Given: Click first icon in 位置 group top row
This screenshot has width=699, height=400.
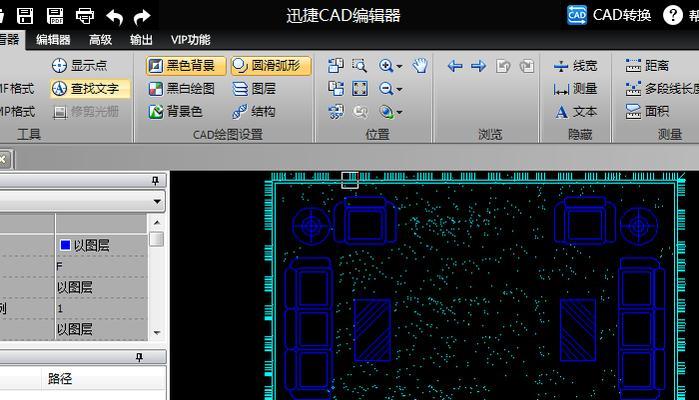Looking at the screenshot, I should click(336, 66).
